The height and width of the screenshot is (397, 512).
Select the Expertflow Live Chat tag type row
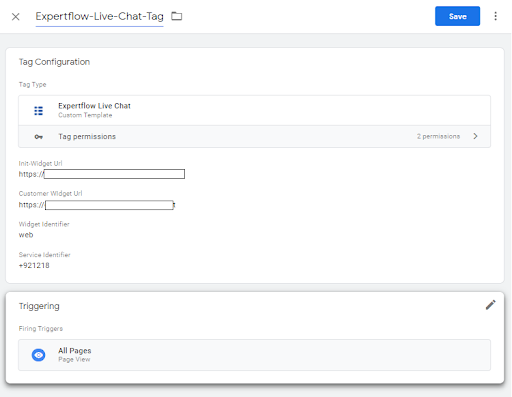click(254, 110)
